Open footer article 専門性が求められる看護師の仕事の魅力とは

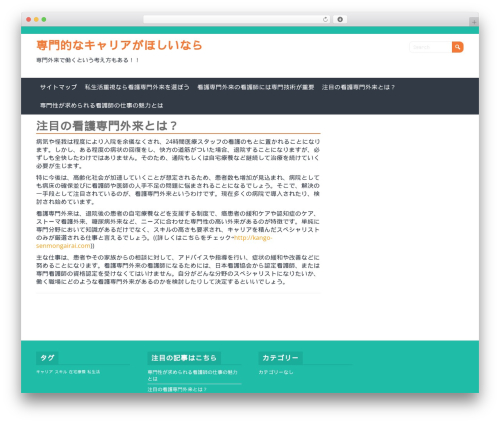pos(193,375)
